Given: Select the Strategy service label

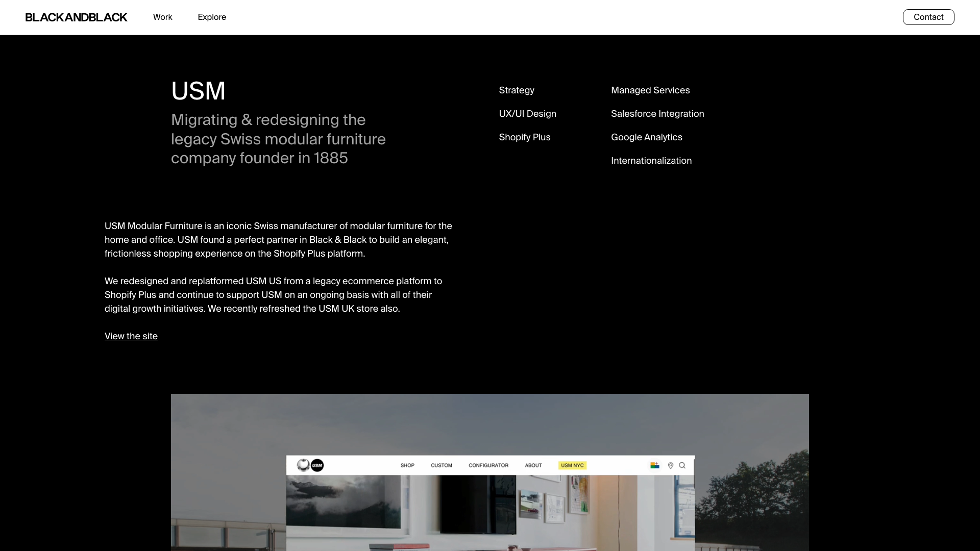Looking at the screenshot, I should click(517, 90).
